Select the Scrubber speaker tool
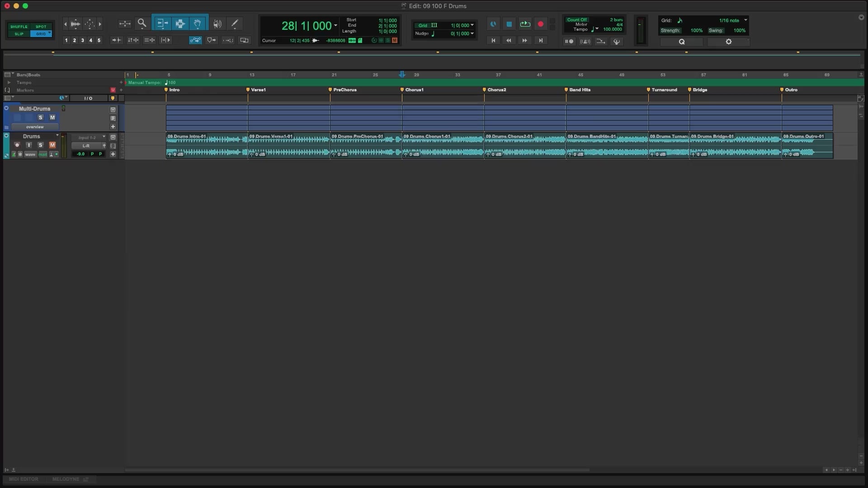 coord(217,23)
